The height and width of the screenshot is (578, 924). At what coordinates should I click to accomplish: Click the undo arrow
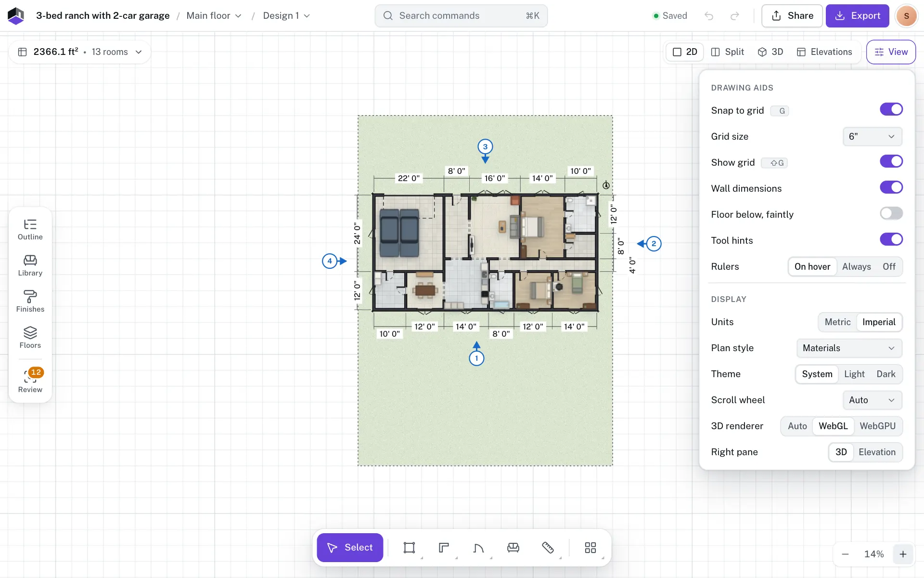click(709, 16)
